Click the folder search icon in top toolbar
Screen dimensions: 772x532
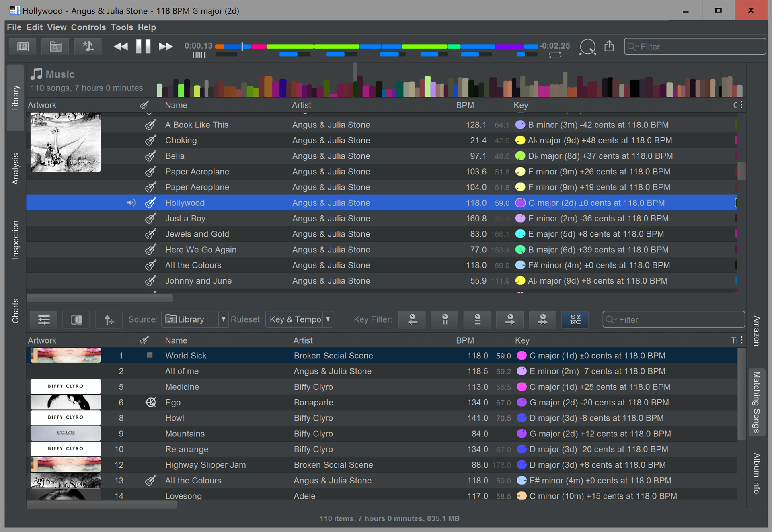(x=55, y=47)
